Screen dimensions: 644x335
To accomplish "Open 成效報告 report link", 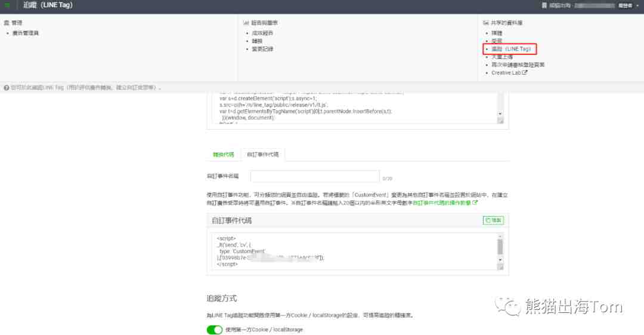I will coord(262,33).
